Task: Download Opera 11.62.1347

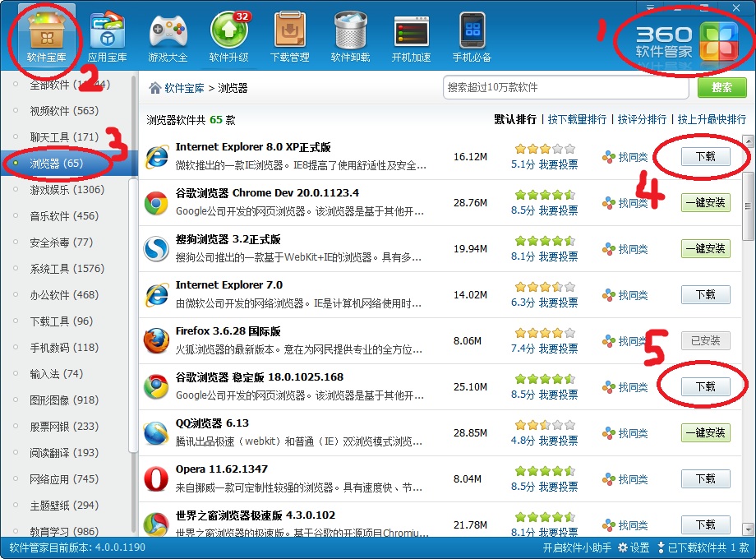Action: coord(705,478)
